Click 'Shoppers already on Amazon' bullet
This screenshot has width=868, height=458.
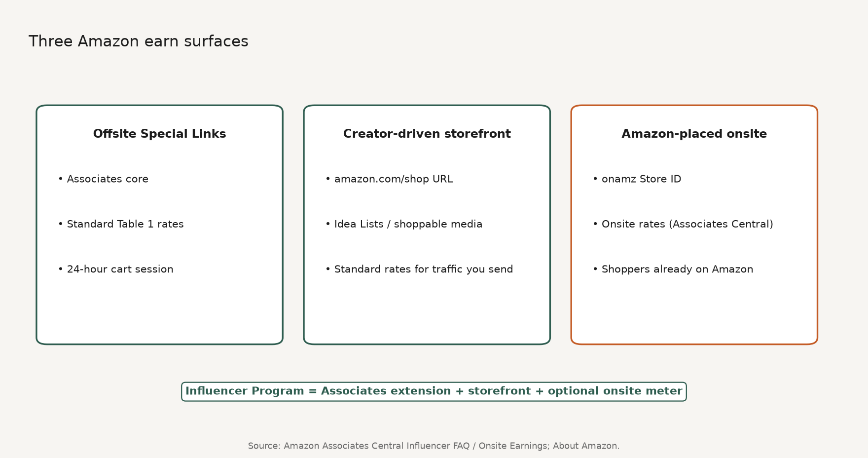[x=673, y=269]
